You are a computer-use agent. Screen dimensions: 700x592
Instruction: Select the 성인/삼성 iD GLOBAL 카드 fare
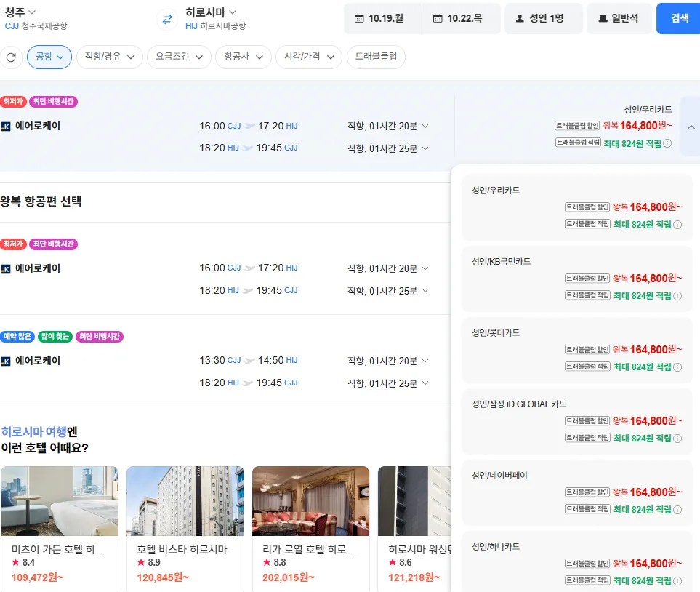(576, 421)
